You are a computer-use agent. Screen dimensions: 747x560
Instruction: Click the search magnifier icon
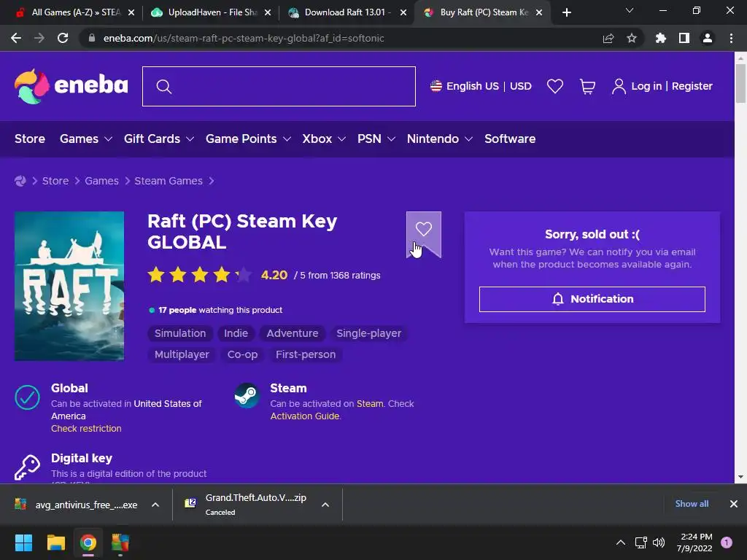coord(164,87)
